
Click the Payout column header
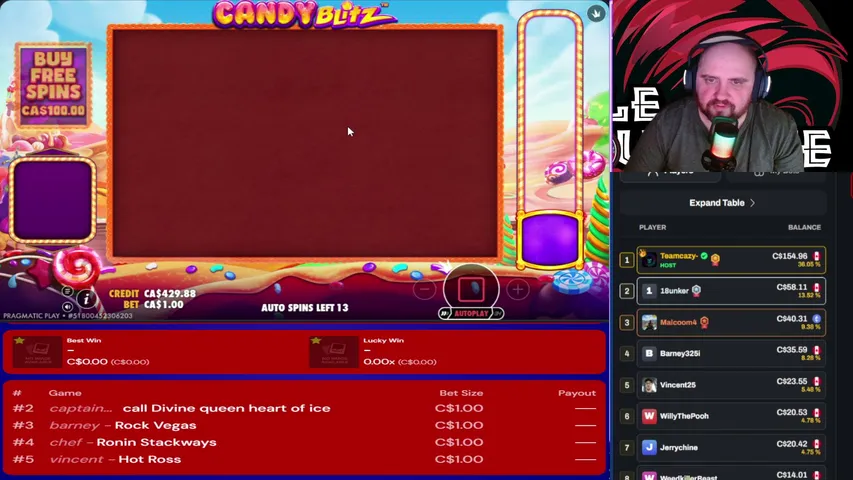[x=577, y=393]
